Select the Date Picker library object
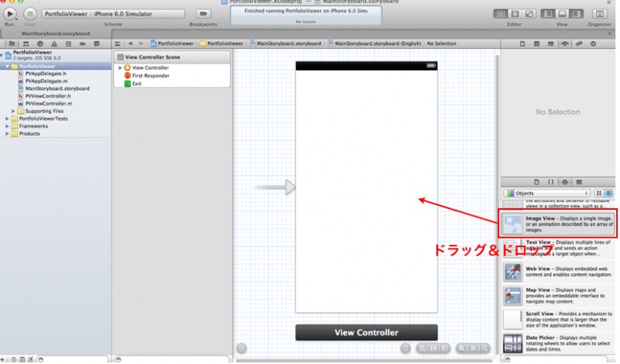This screenshot has width=620, height=364. point(558,343)
